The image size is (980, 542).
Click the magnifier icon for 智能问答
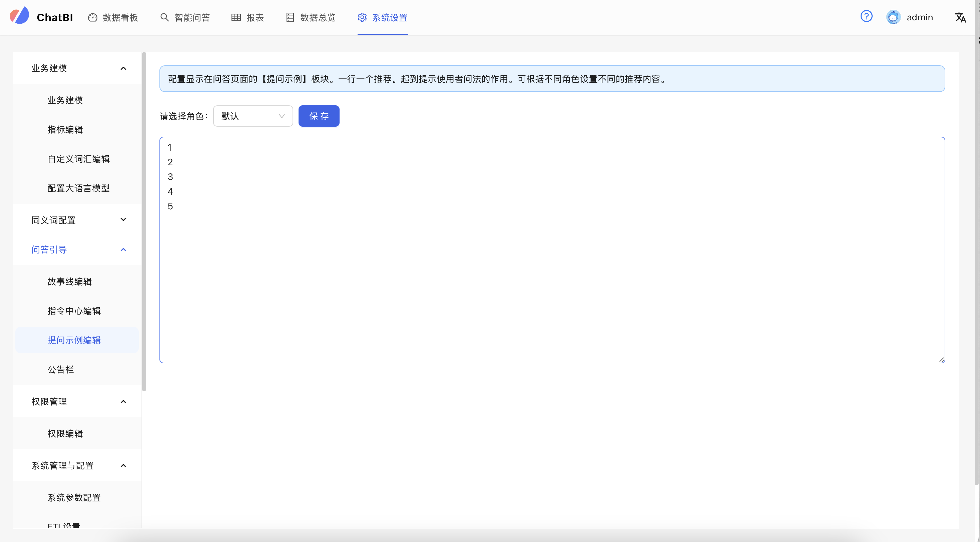[x=164, y=17]
